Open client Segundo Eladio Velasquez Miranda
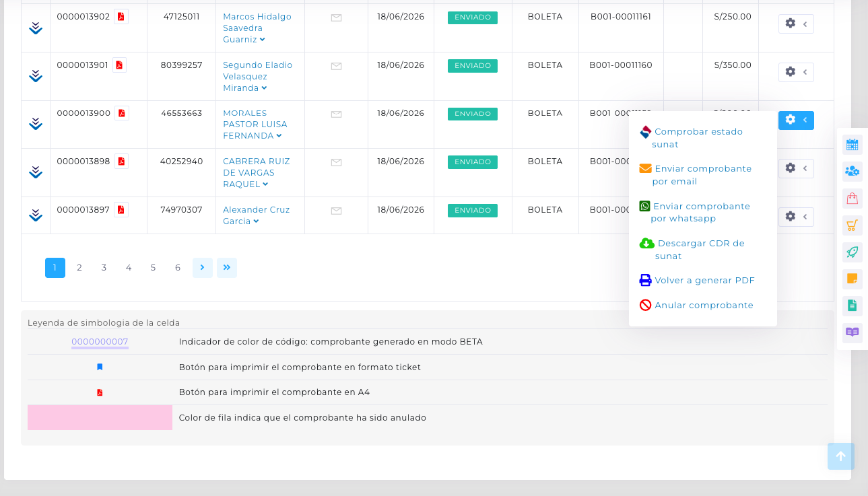This screenshot has height=496, width=868. pyautogui.click(x=258, y=77)
